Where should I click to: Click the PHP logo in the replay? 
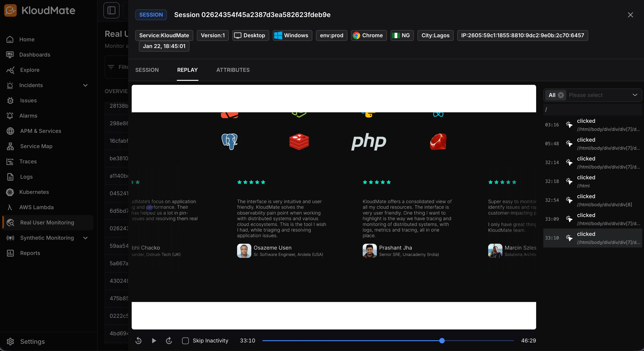pyautogui.click(x=369, y=142)
